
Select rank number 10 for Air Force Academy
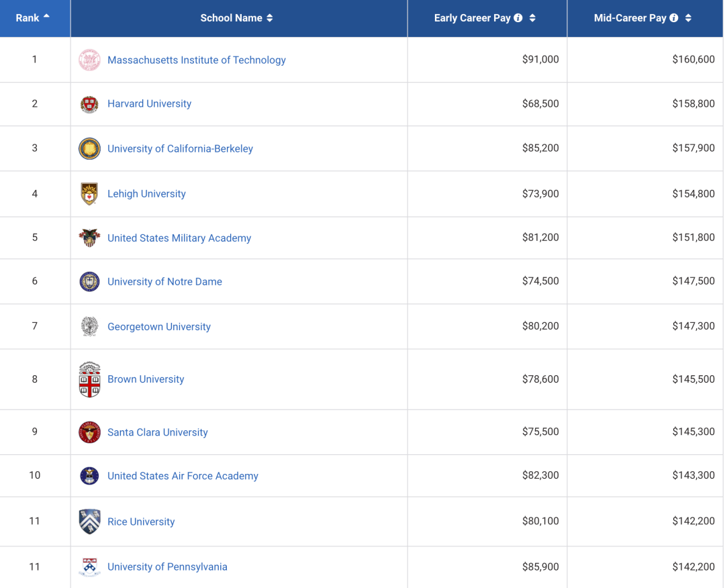35,475
